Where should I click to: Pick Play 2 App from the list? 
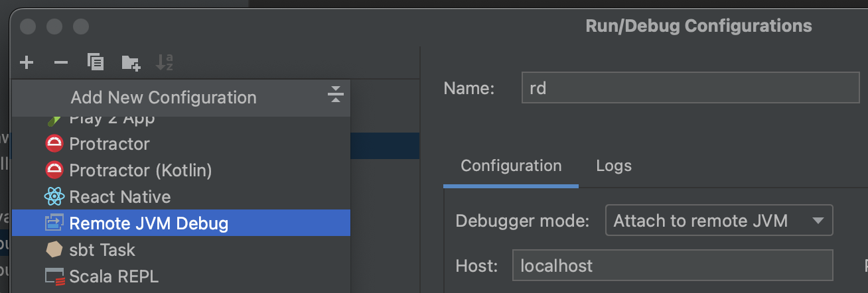[x=111, y=120]
